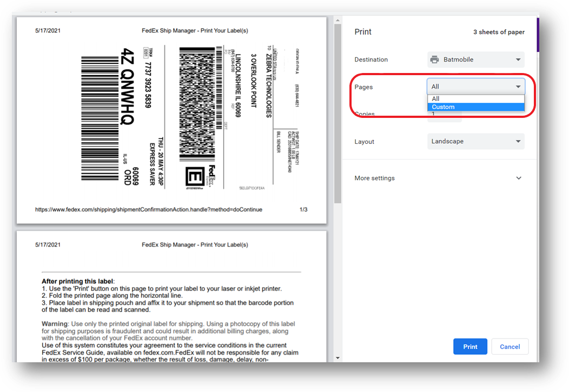Click the '1/3' page number text
Screen dimensions: 569x392
click(303, 210)
